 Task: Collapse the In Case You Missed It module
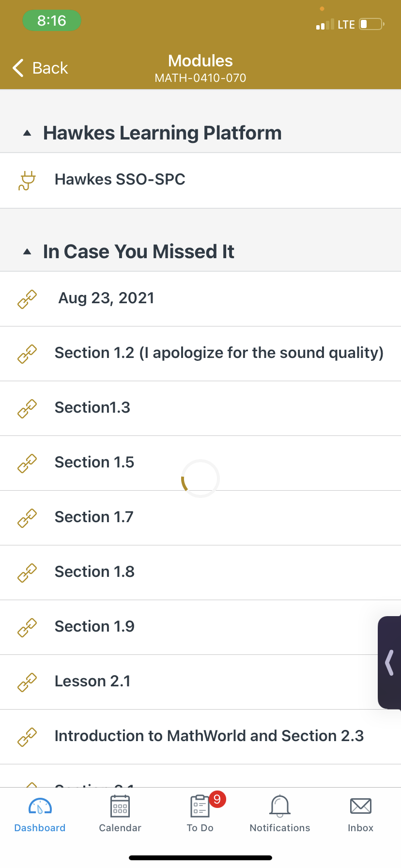click(x=27, y=252)
